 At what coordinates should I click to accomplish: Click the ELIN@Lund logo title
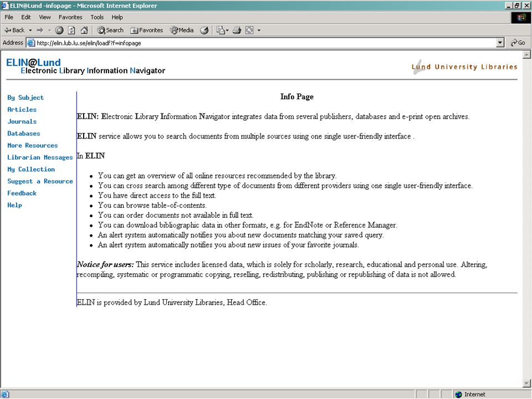(33, 63)
